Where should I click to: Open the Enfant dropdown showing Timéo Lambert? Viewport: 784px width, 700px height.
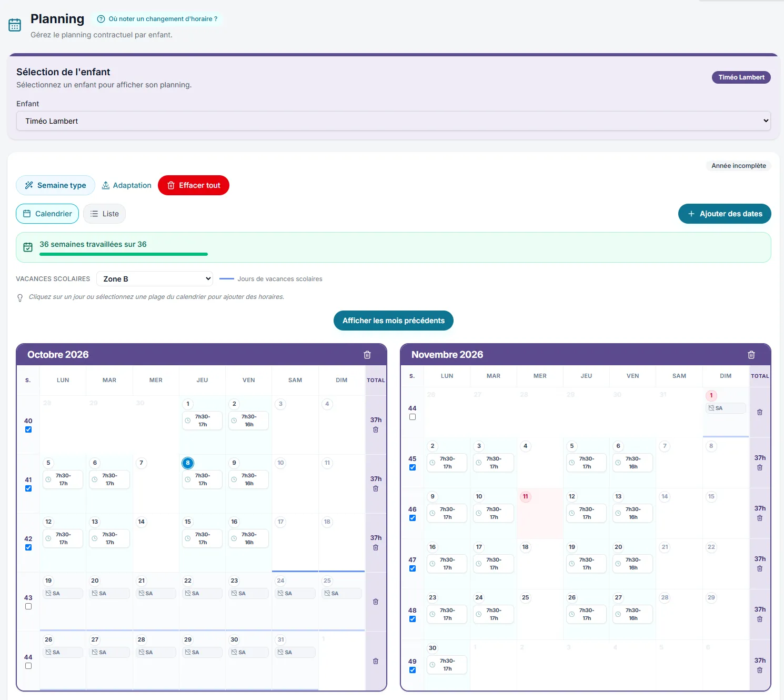(x=394, y=121)
